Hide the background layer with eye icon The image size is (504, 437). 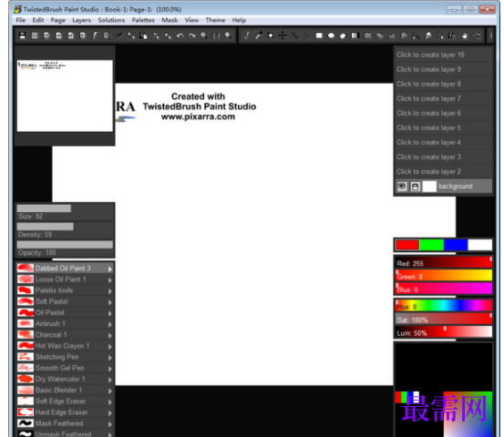[402, 187]
